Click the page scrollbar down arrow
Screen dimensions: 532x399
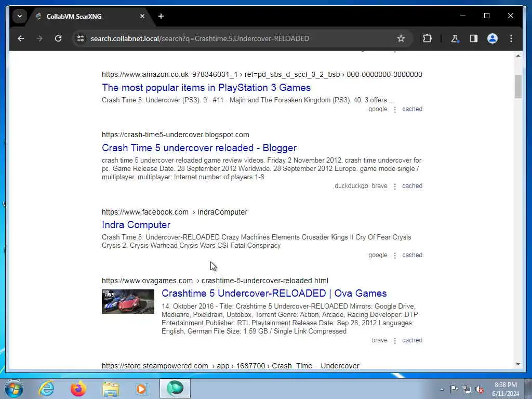[x=518, y=364]
